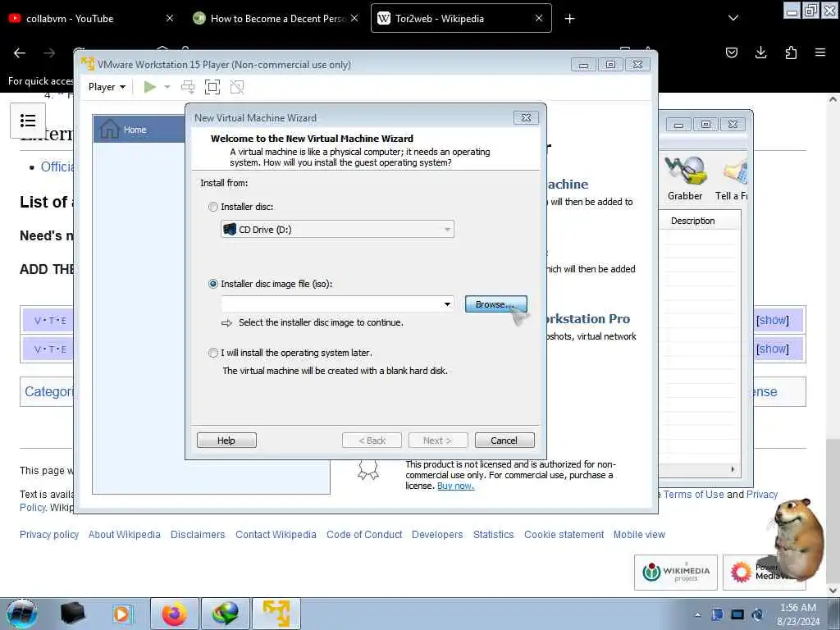Click the Description column header
This screenshot has width=840, height=630.
(x=692, y=221)
